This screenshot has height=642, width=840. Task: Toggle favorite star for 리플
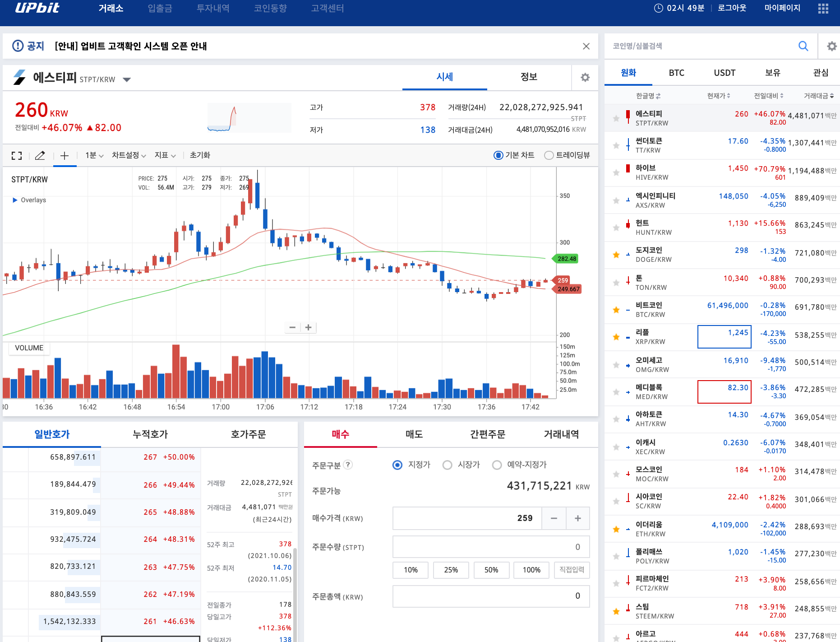pyautogui.click(x=616, y=337)
